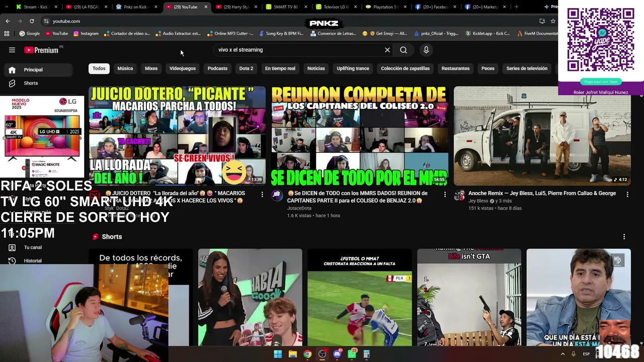
Task: Switch to the Playstation 5 tab
Action: pyautogui.click(x=386, y=7)
